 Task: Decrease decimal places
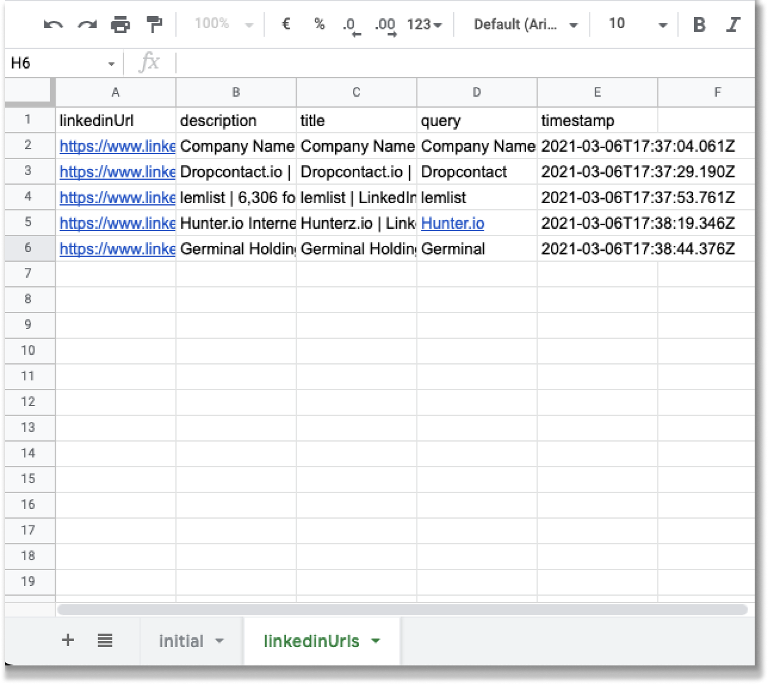351,24
